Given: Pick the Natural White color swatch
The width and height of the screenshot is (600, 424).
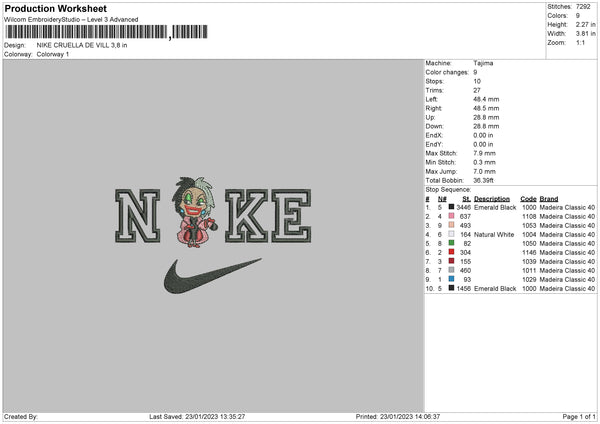Looking at the screenshot, I should pyautogui.click(x=452, y=234).
